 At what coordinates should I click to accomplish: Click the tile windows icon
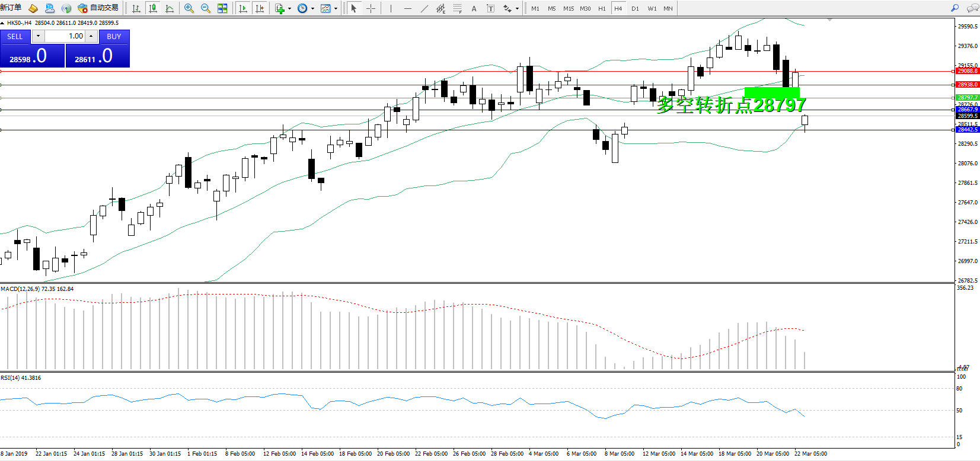tap(222, 8)
